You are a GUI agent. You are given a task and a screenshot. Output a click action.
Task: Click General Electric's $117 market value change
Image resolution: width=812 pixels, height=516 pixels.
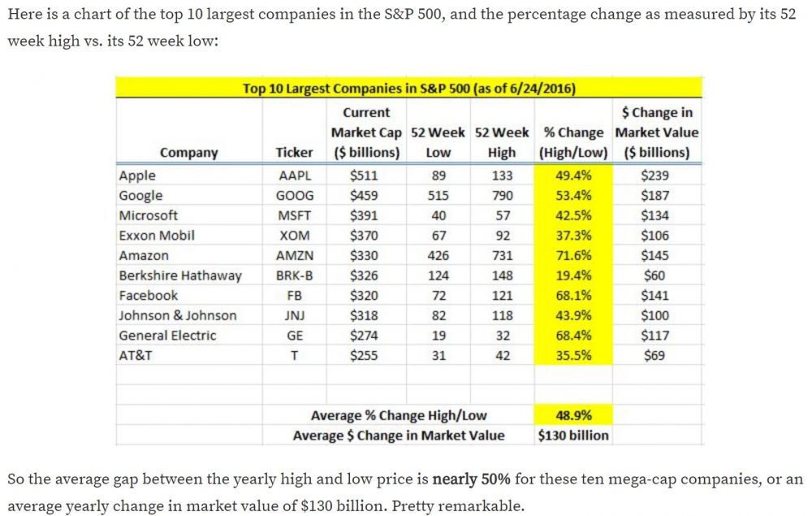tap(654, 335)
